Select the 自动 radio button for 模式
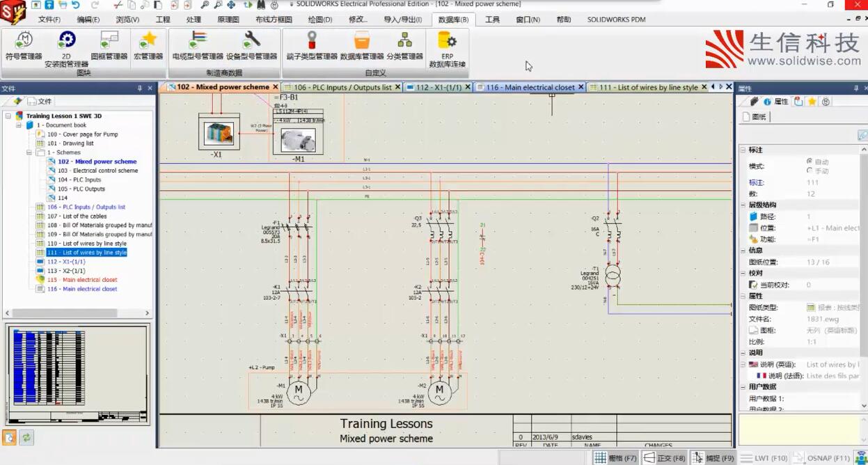868x465 pixels. (x=810, y=161)
